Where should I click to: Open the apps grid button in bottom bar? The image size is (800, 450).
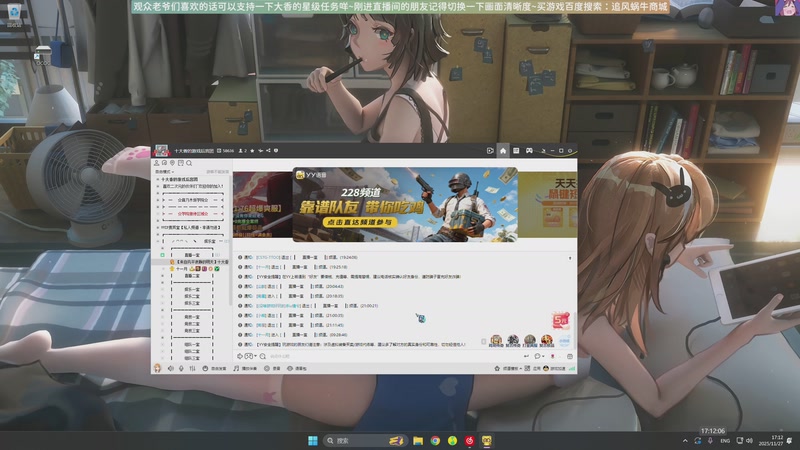532,368
